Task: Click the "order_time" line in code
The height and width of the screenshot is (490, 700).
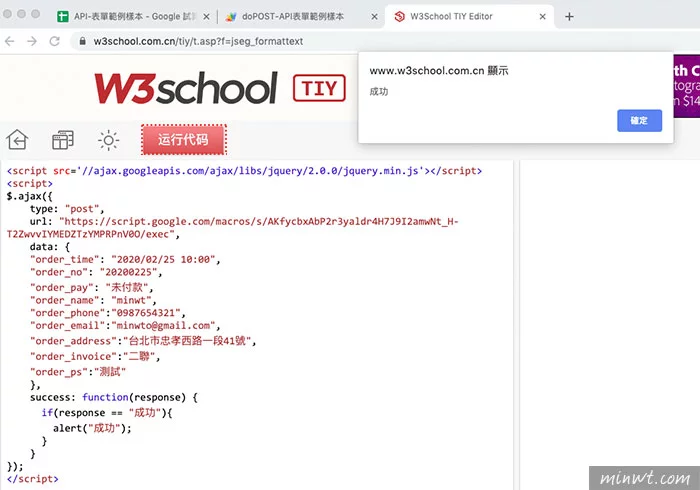Action: (125, 260)
